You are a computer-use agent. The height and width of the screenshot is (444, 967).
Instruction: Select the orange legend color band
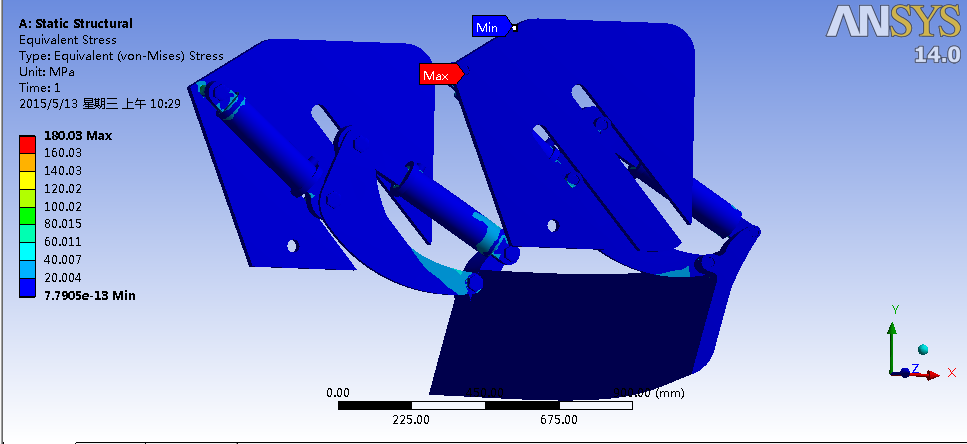[x=27, y=162]
